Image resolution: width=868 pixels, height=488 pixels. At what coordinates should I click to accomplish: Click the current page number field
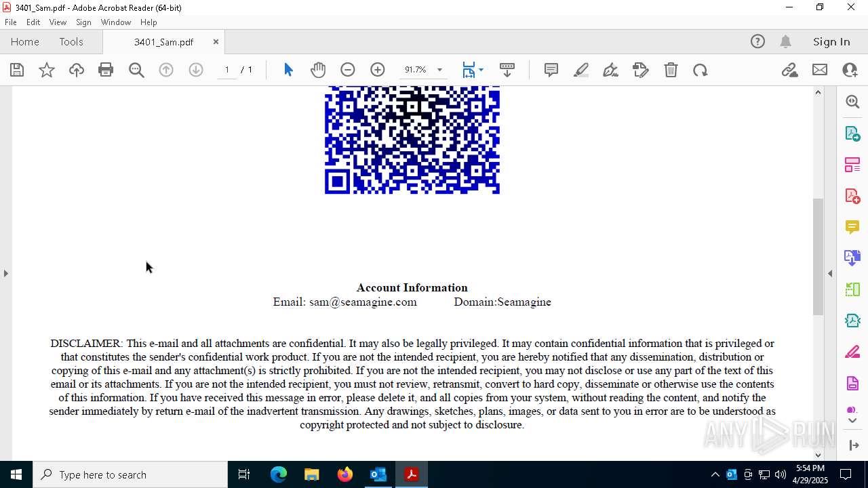pos(226,70)
